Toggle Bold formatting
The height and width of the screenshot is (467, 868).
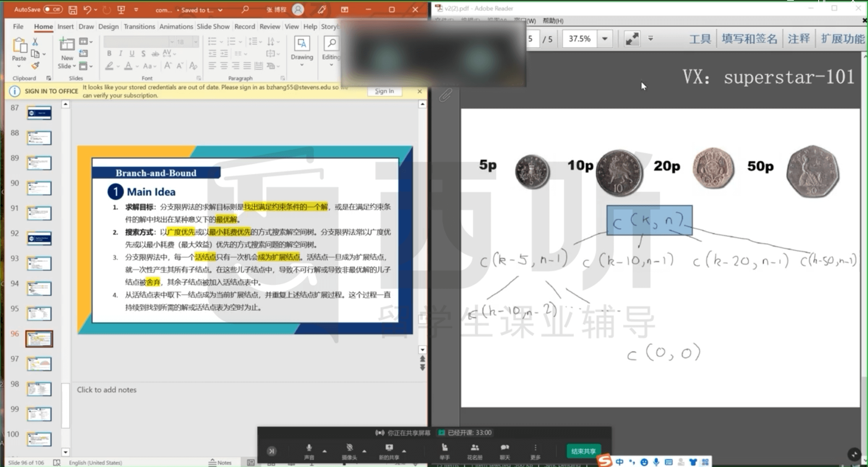109,53
